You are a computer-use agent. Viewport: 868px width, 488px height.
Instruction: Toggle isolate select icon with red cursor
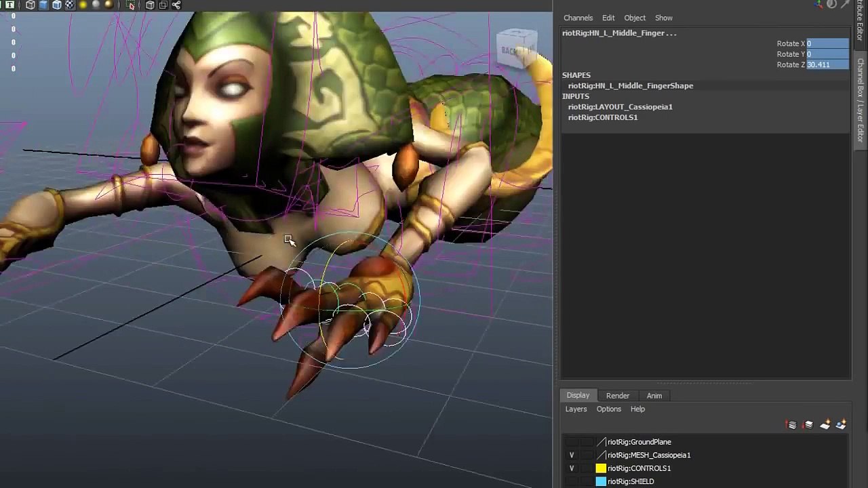click(x=130, y=5)
